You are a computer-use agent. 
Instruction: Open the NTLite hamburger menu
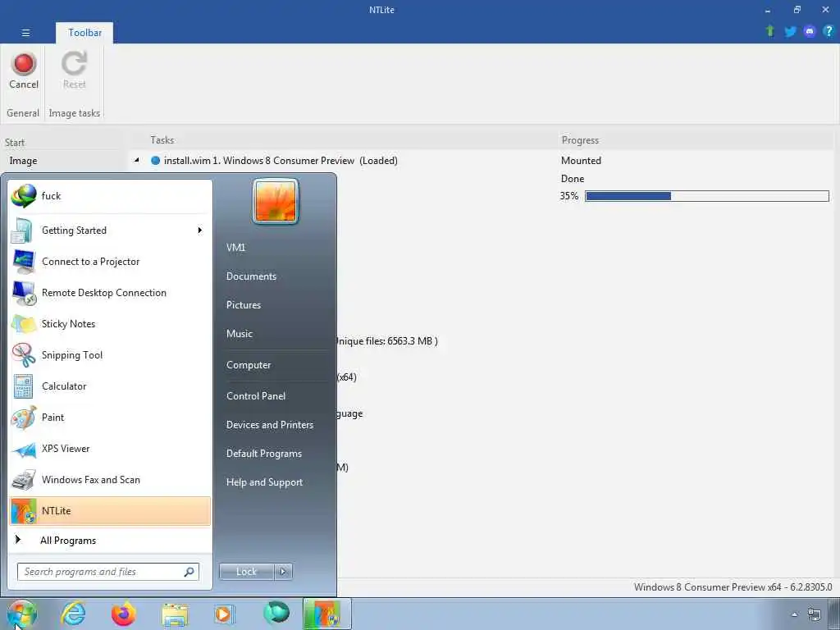25,33
